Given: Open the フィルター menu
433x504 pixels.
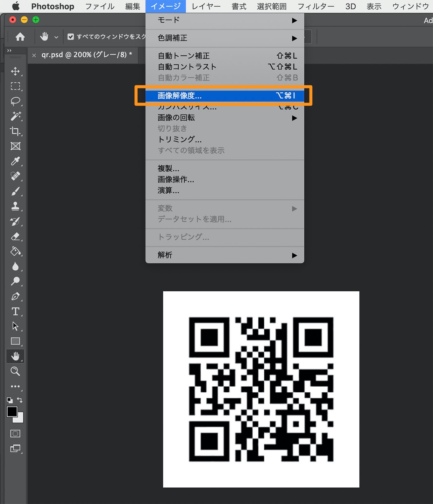Looking at the screenshot, I should (316, 6).
